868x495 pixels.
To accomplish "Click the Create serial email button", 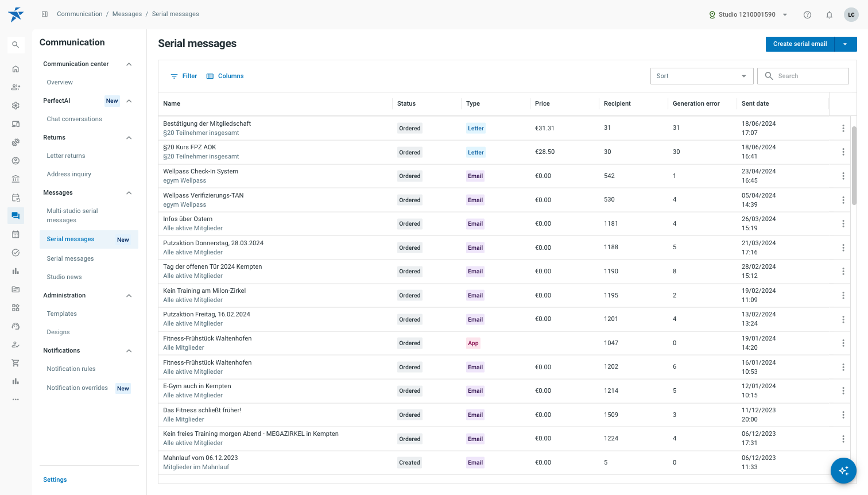I will tap(800, 44).
